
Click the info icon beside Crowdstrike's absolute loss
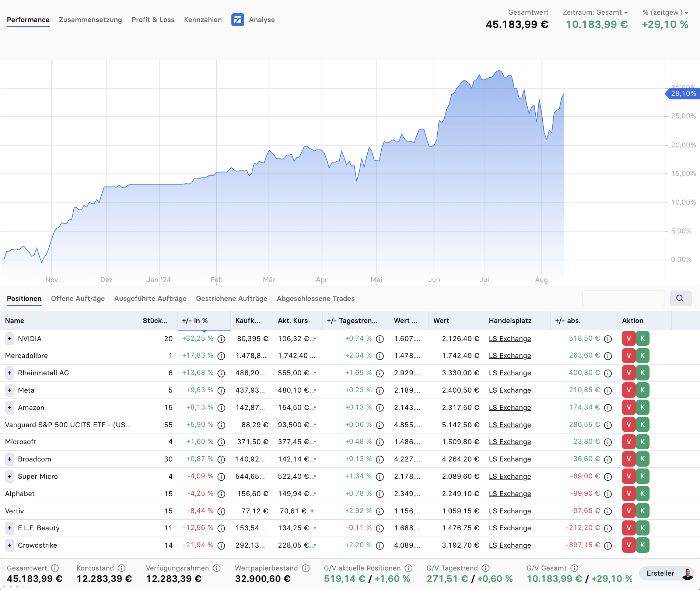point(608,545)
